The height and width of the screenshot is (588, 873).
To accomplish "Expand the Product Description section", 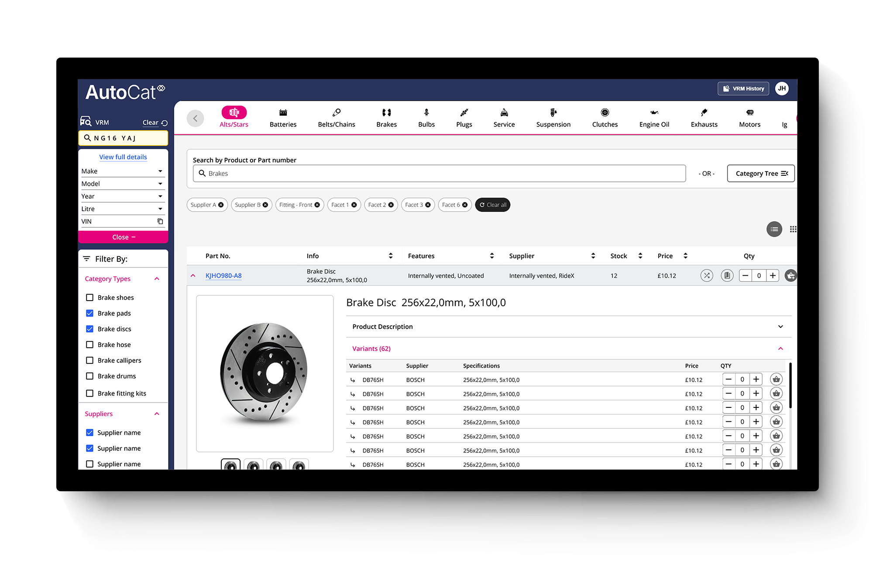I will [x=780, y=326].
